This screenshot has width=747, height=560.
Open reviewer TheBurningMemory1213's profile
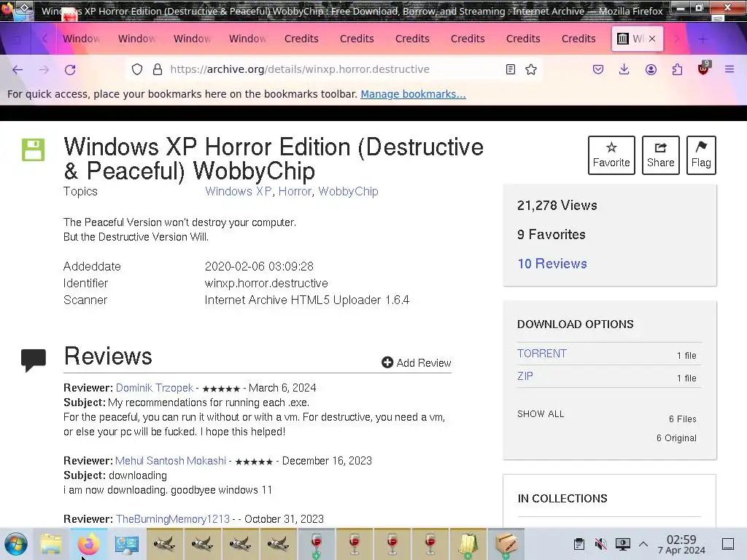172,519
